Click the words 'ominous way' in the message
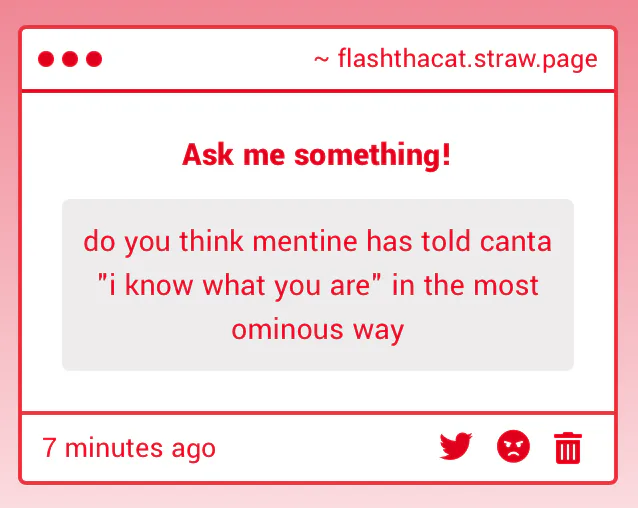Screen dimensions: 638x508 318,329
